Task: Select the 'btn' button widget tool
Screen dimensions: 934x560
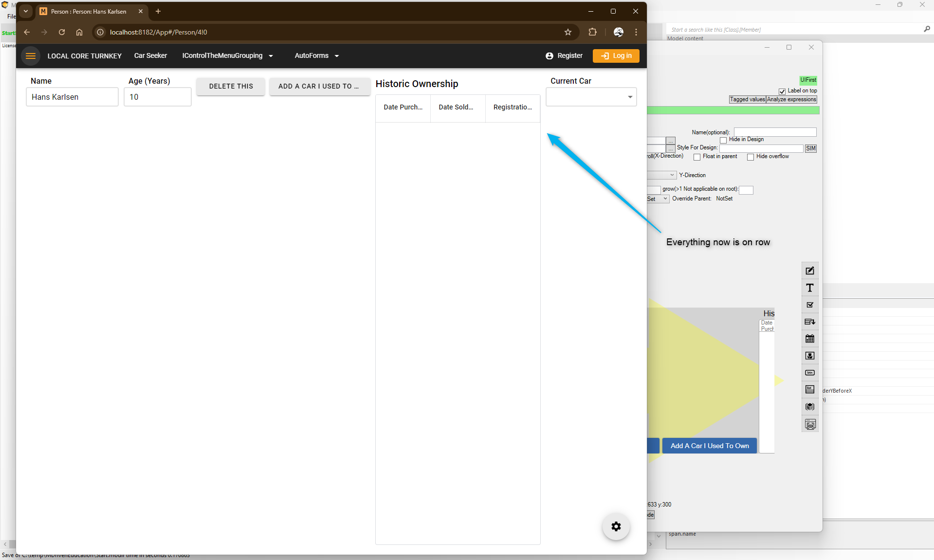Action: pyautogui.click(x=810, y=373)
